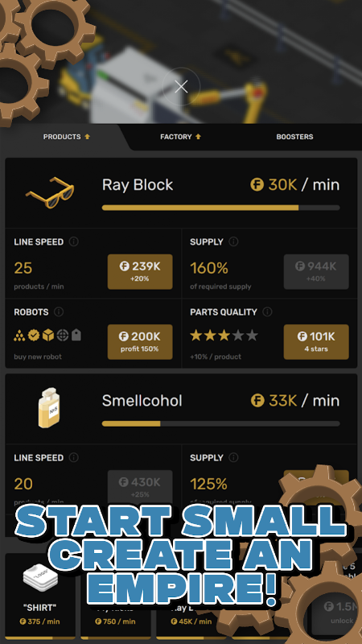The width and height of the screenshot is (362, 644).
Task: Click the Ray Block sunglasses icon
Action: (51, 192)
